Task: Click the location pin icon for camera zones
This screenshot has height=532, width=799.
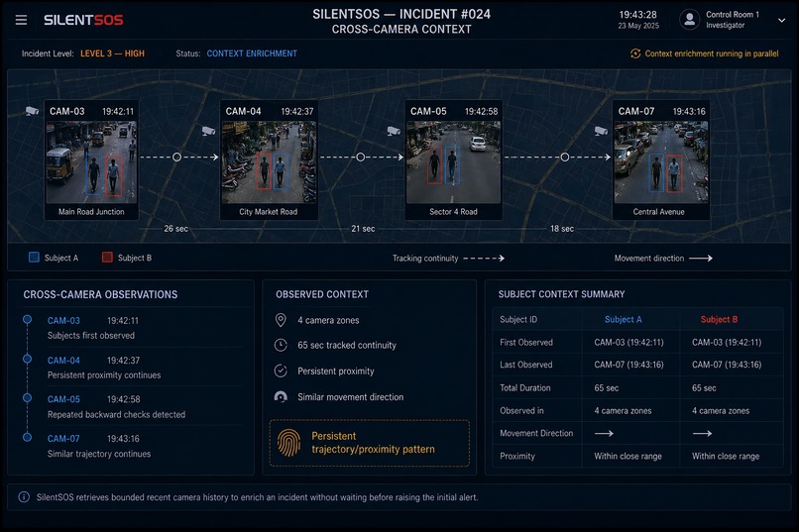Action: tap(281, 320)
